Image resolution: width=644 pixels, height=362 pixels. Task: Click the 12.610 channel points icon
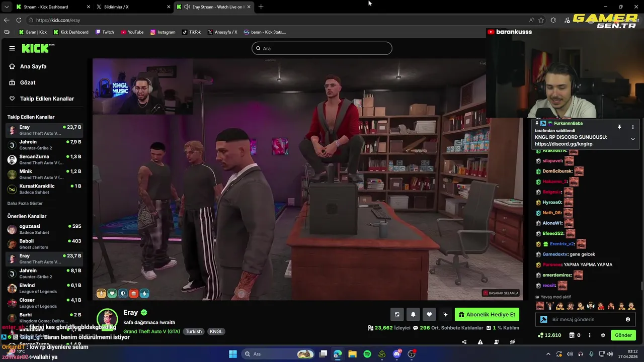(x=540, y=335)
